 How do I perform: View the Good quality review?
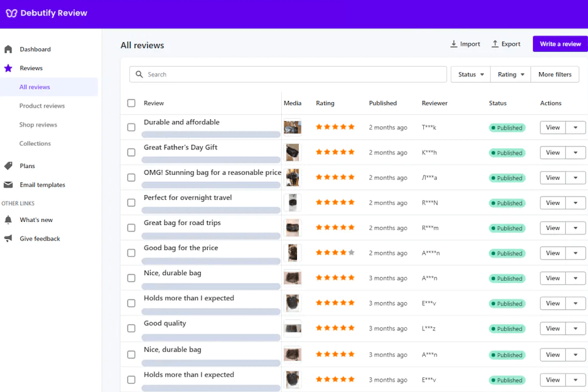click(552, 328)
